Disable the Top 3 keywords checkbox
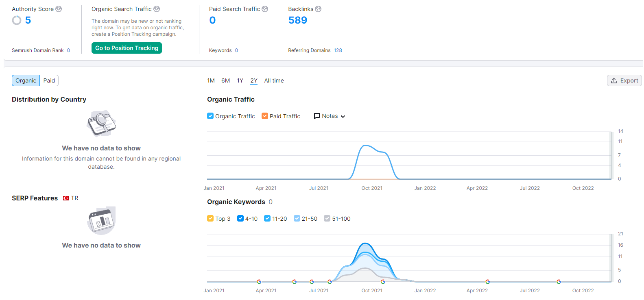 [x=210, y=218]
